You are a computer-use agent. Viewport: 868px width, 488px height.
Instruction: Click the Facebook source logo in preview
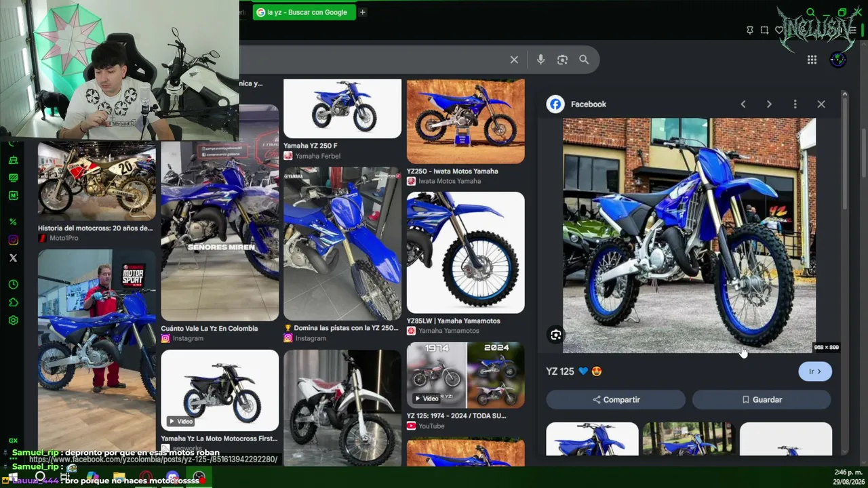[555, 104]
